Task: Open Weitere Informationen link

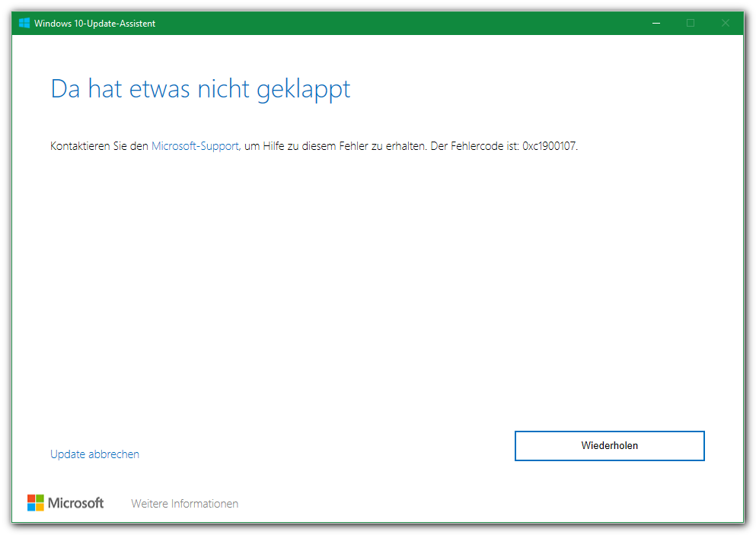Action: (x=185, y=504)
